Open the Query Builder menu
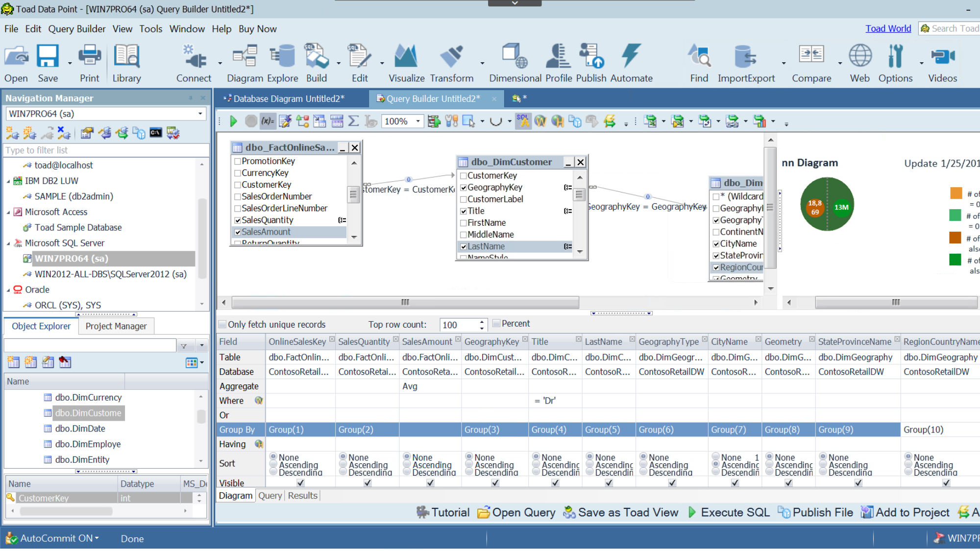The height and width of the screenshot is (551, 980). click(77, 29)
